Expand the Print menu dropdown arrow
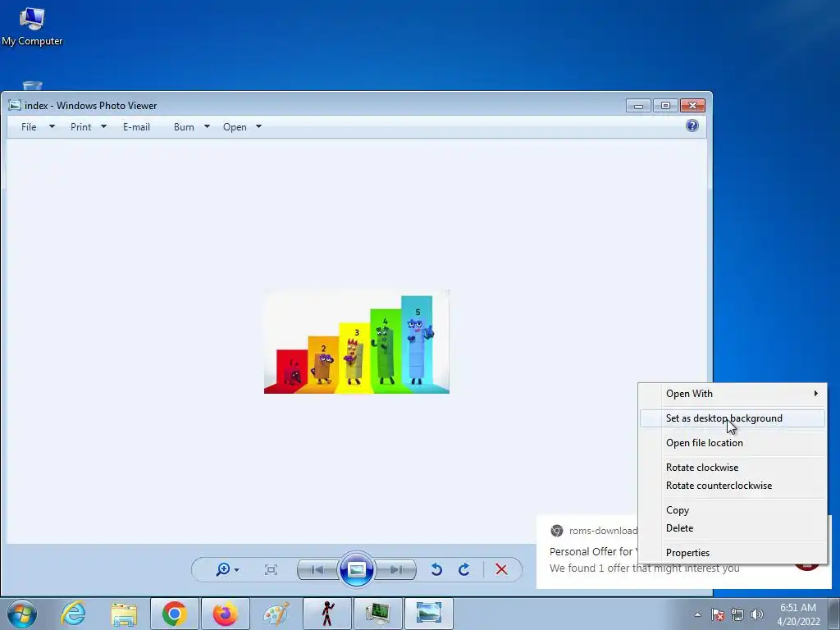 click(x=104, y=127)
